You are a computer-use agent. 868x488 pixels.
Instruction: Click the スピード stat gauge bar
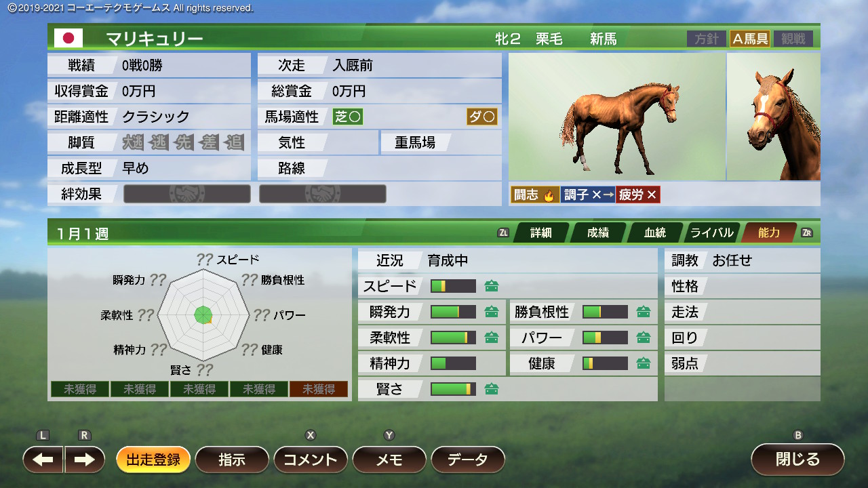(x=454, y=286)
